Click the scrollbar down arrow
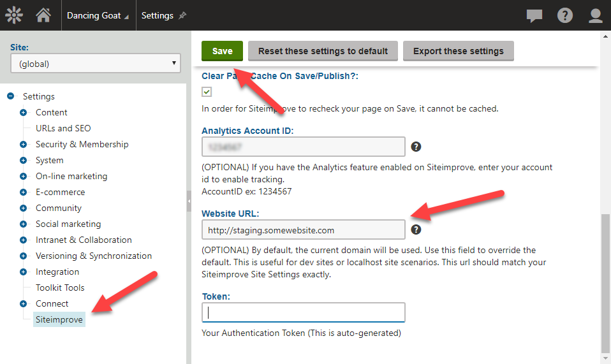 605,358
